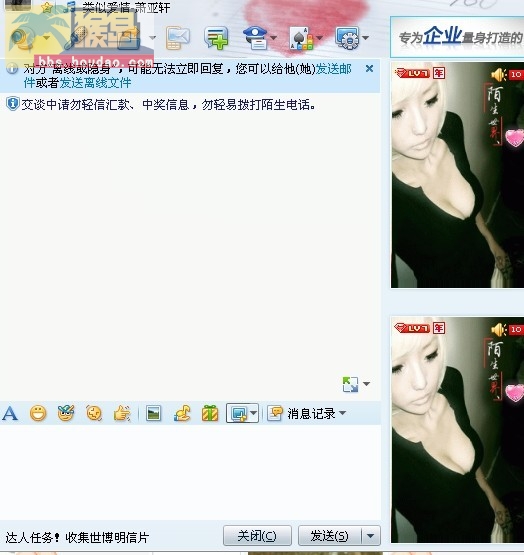Open font settings with letter A icon
This screenshot has height=555, width=524.
pos(10,413)
